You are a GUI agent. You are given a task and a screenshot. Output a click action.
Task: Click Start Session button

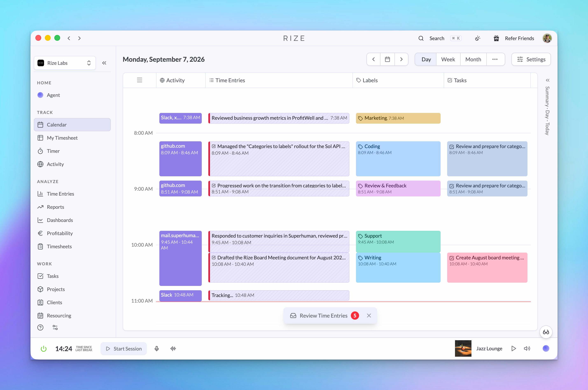coord(124,349)
